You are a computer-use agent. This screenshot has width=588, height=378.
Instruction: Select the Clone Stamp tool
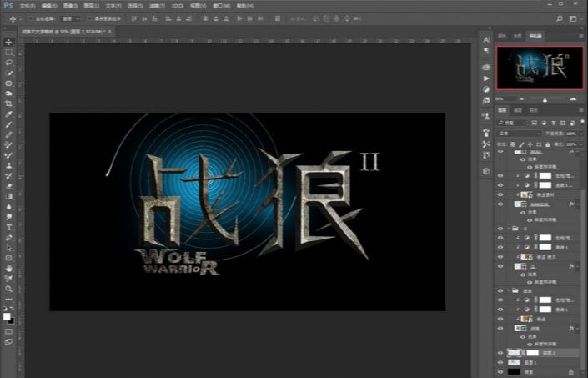coord(8,165)
